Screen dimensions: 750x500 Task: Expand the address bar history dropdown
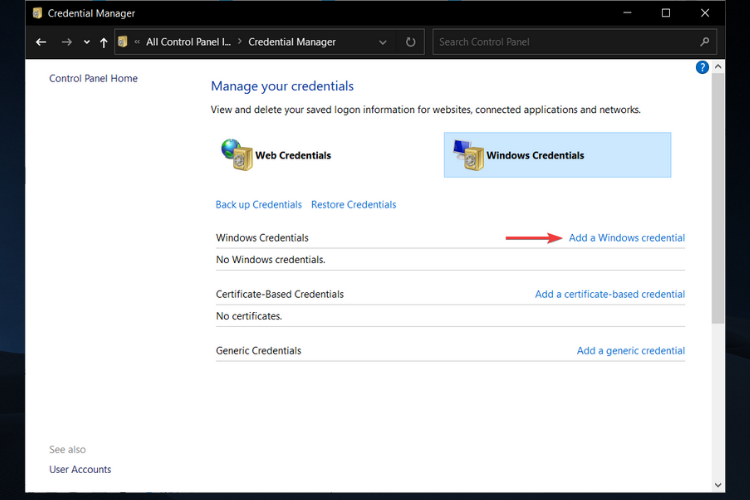click(383, 42)
